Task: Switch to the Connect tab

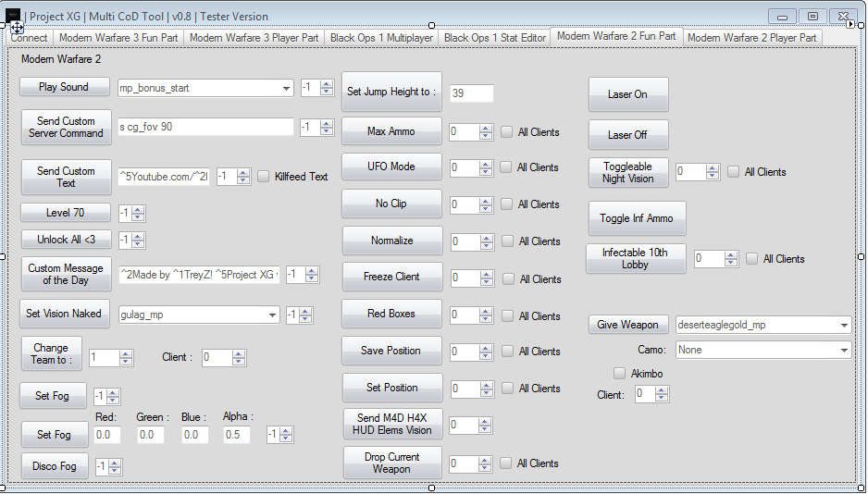Action: [30, 38]
